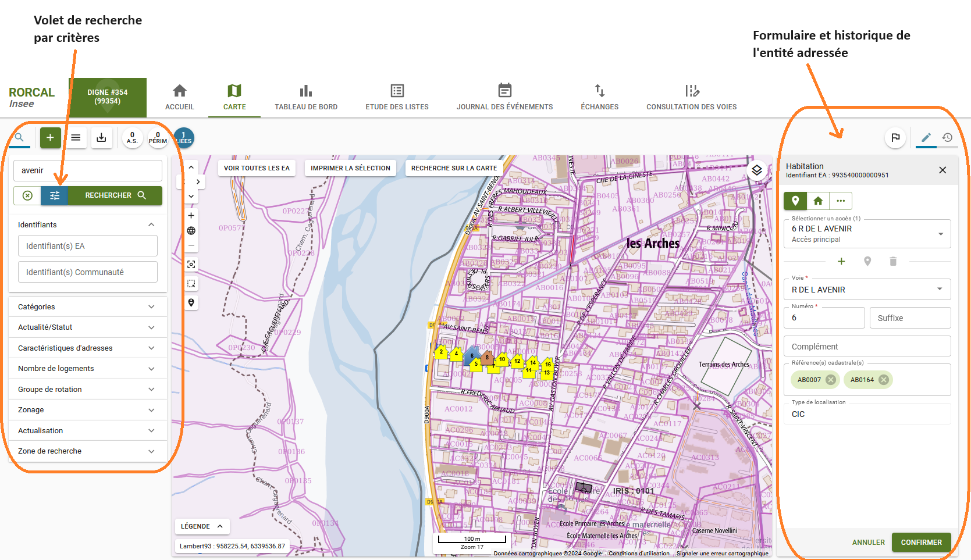This screenshot has width=971, height=560.
Task: Select the house form section
Action: click(x=818, y=201)
